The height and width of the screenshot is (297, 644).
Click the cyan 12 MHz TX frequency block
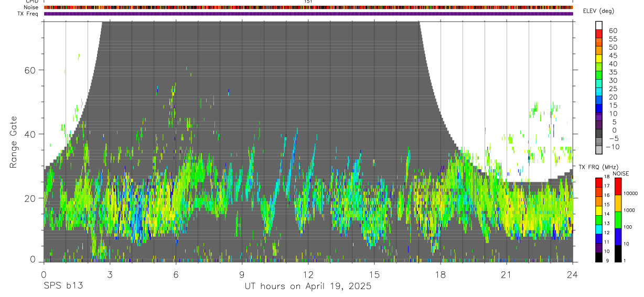click(599, 229)
